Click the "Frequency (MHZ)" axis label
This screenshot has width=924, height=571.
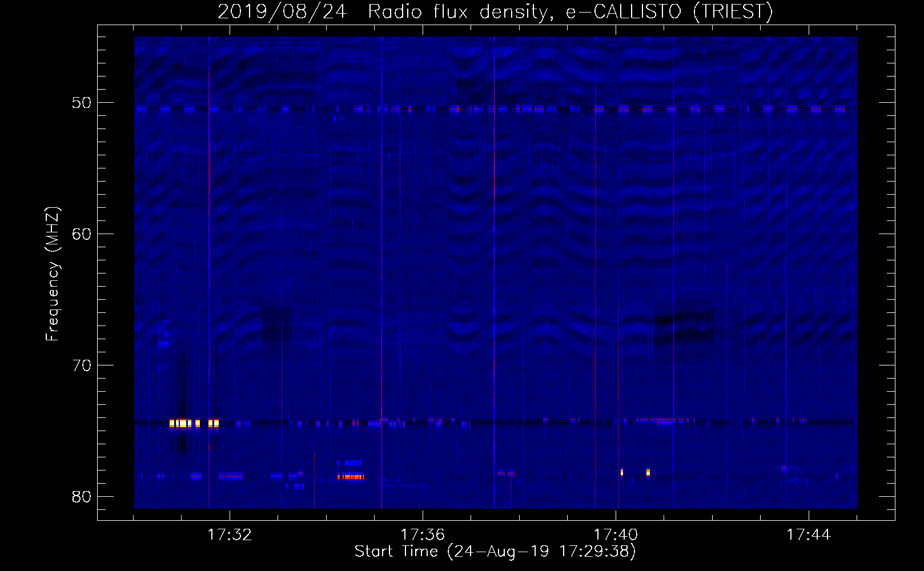pos(53,274)
